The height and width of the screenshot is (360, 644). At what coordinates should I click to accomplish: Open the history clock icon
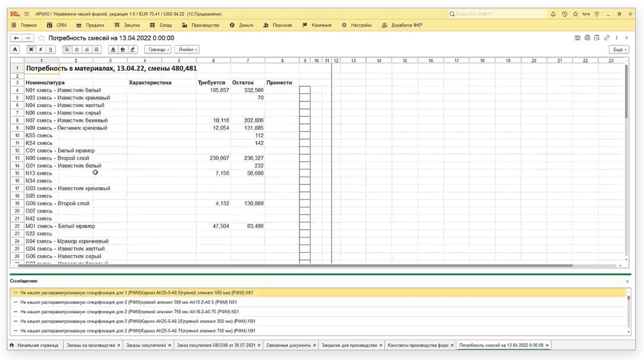click(564, 14)
